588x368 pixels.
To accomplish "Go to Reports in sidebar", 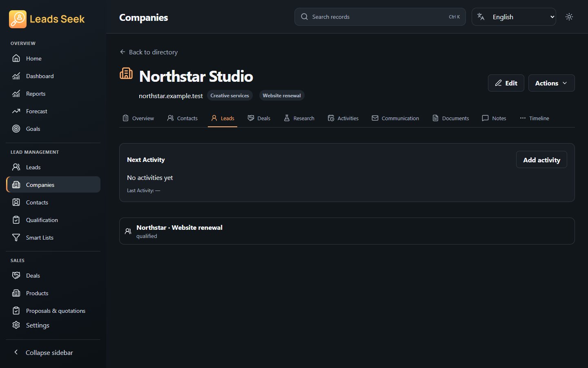I will (53, 94).
